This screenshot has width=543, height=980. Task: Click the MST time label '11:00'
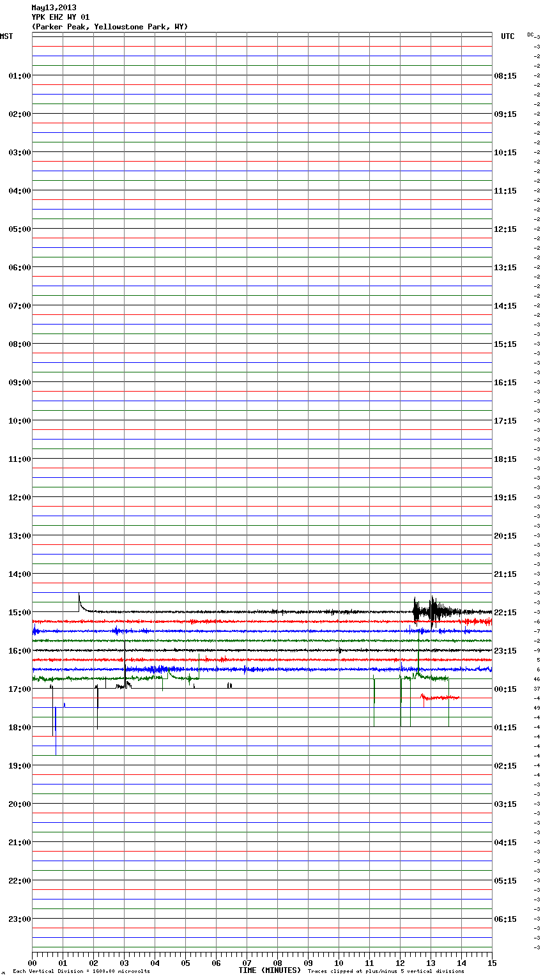click(x=19, y=459)
